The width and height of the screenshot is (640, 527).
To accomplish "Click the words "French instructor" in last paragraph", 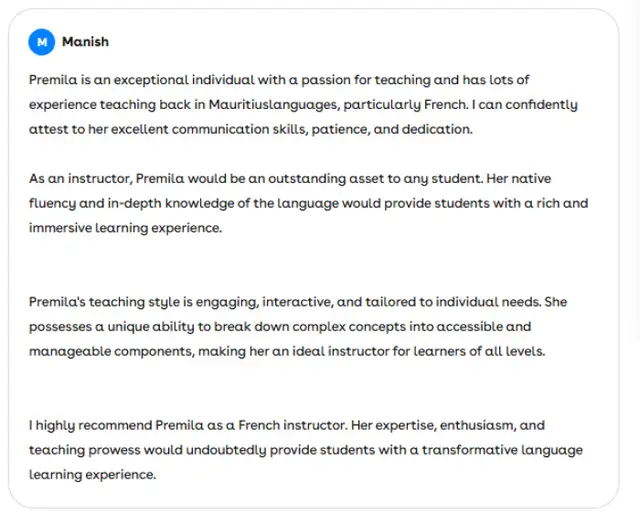I will coord(292,425).
